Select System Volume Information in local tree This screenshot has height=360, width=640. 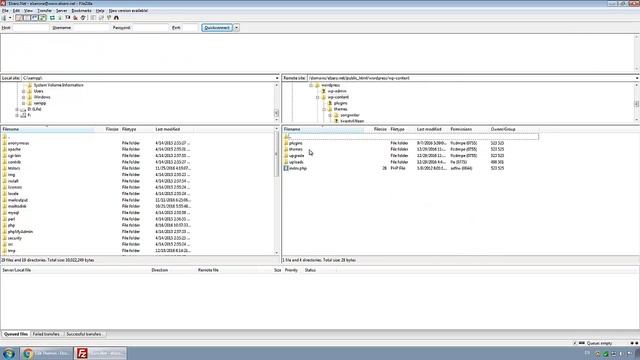tap(58, 85)
